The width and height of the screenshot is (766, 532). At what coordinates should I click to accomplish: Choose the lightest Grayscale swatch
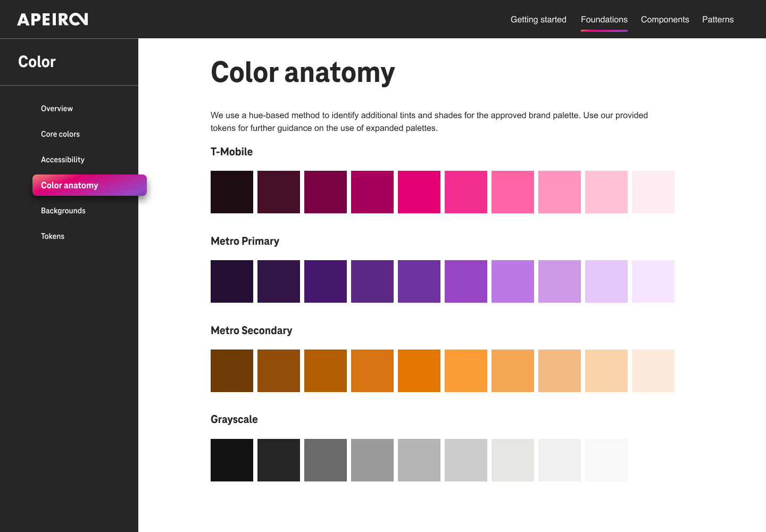[606, 460]
